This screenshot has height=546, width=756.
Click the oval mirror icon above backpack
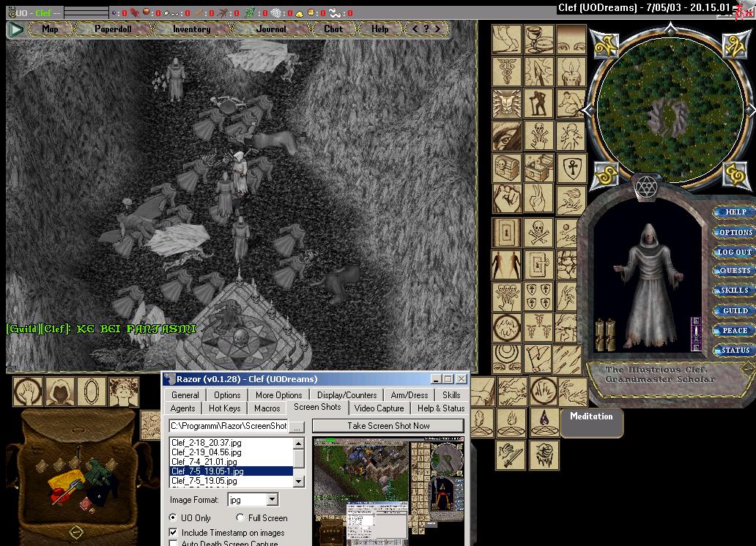pyautogui.click(x=92, y=392)
